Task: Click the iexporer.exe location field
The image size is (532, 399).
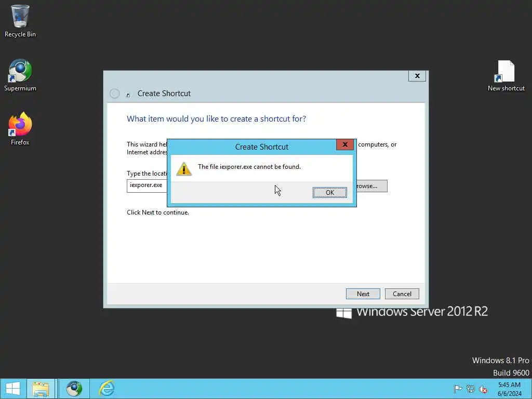Action: point(147,186)
